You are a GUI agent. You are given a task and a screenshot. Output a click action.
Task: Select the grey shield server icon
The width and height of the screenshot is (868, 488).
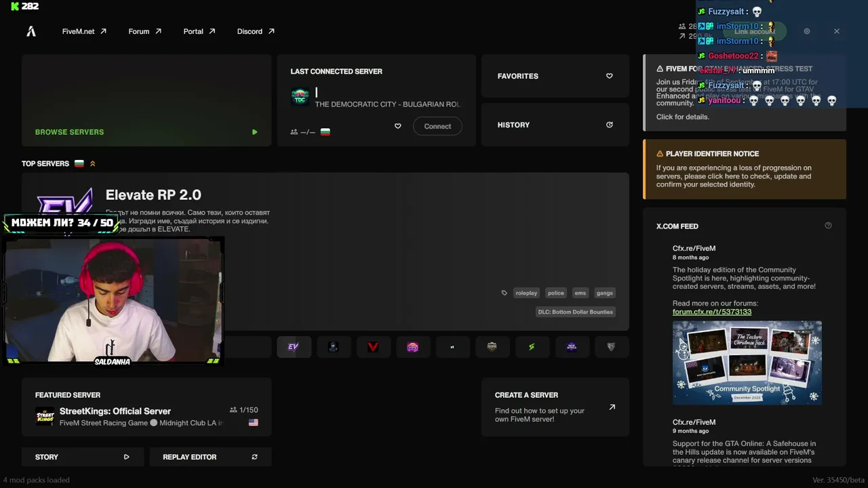point(611,347)
